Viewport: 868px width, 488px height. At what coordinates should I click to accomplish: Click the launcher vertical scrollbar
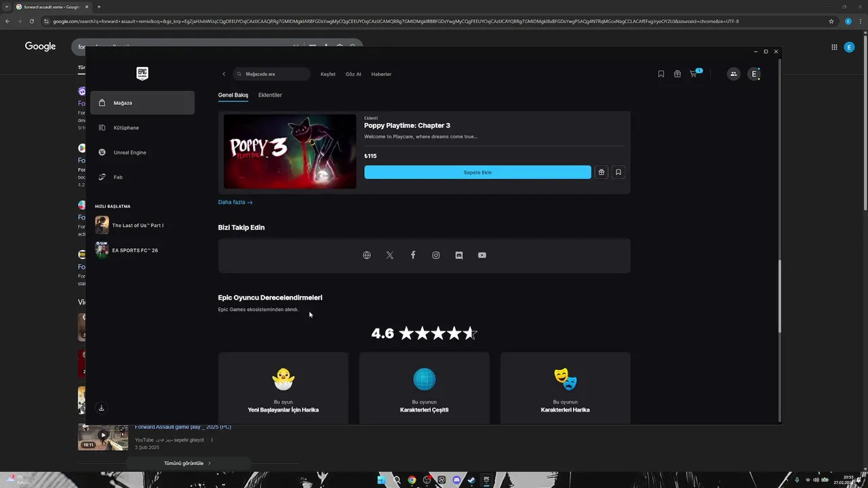coord(780,296)
